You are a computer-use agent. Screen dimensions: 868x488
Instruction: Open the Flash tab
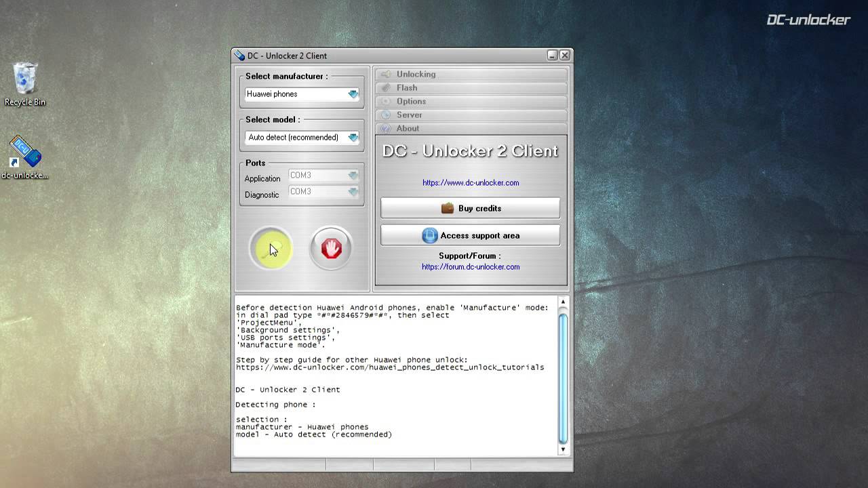point(471,88)
